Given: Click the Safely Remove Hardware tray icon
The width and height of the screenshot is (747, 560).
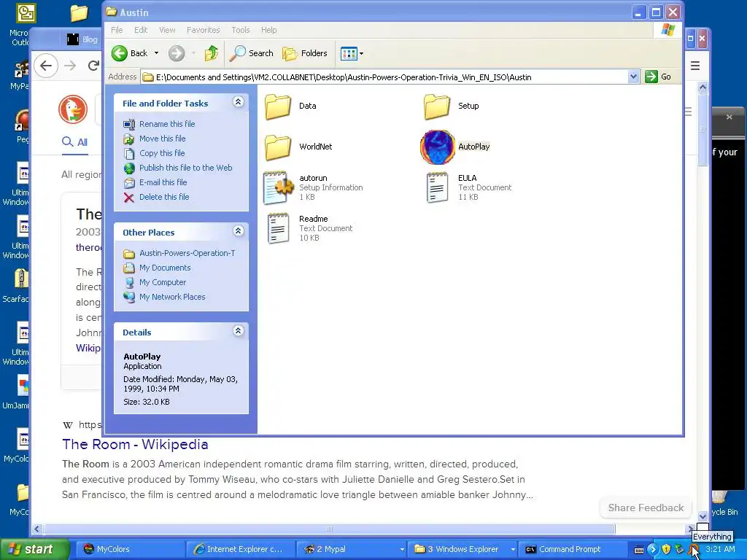Looking at the screenshot, I should (680, 550).
